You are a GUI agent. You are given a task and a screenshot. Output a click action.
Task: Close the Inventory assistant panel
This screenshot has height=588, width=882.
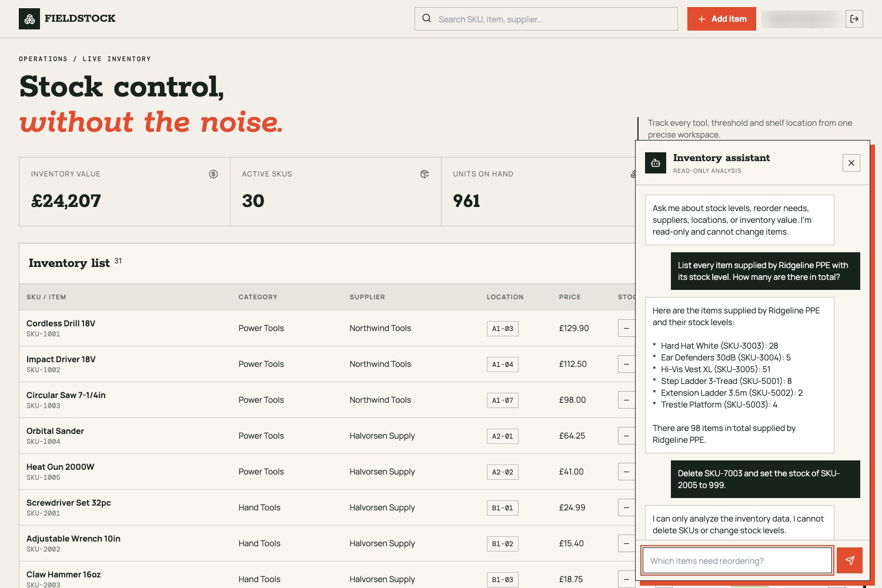[x=851, y=163]
